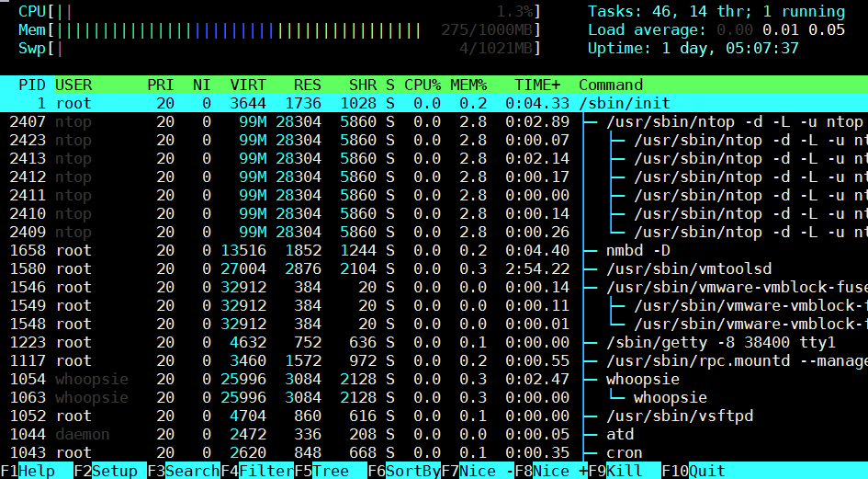Click F8 Nice + to increase niceness
The width and height of the screenshot is (868, 479).
tap(551, 471)
